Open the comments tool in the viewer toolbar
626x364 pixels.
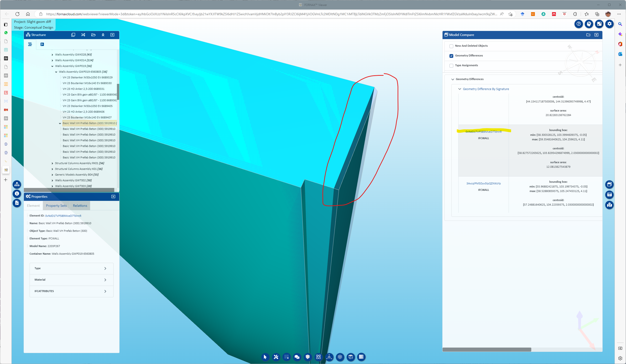pyautogui.click(x=297, y=357)
